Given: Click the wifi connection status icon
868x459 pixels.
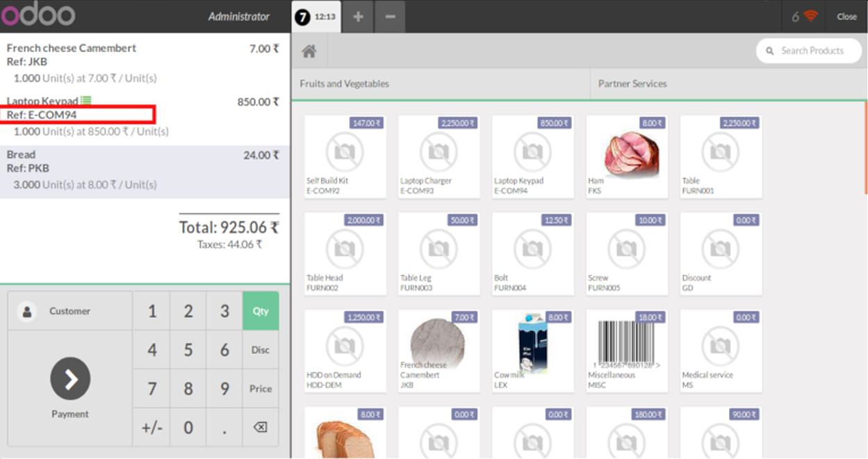Looking at the screenshot, I should pyautogui.click(x=810, y=17).
